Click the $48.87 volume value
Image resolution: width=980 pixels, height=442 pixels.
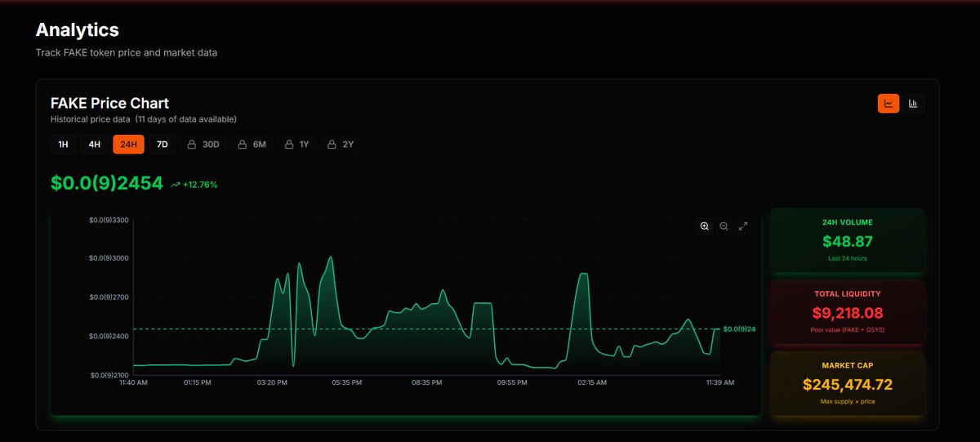pyautogui.click(x=848, y=241)
